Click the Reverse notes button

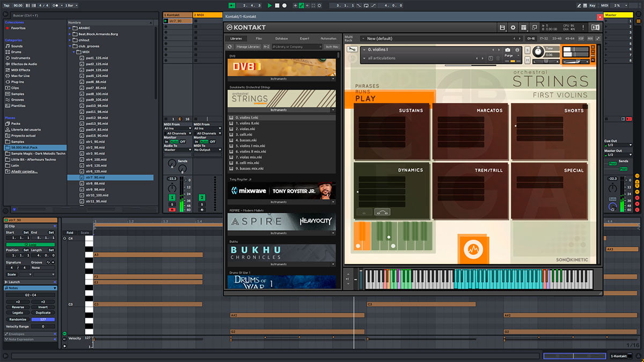tap(18, 307)
